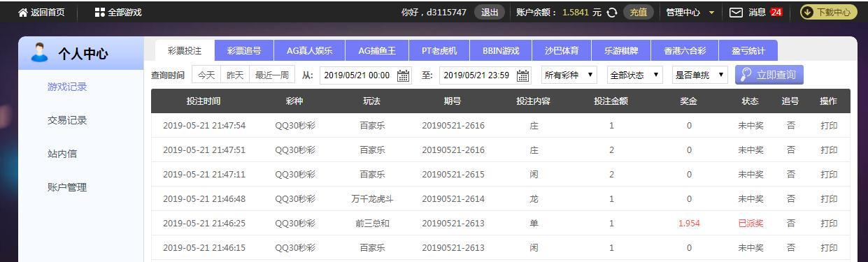Print the 21:46:48 bet record
Viewport: 868px width, 262px height.
829,198
